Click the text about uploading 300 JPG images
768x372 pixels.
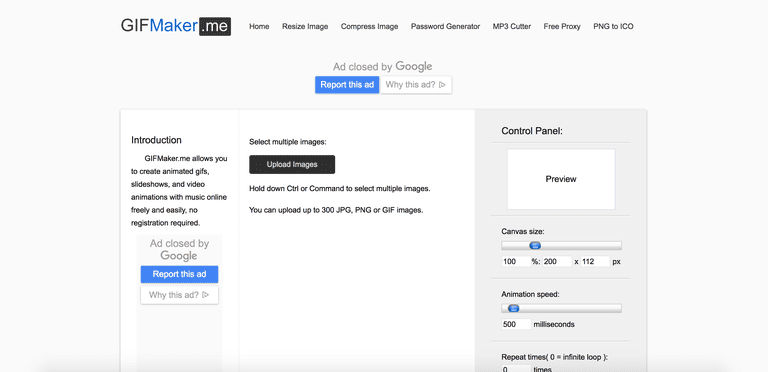(336, 210)
